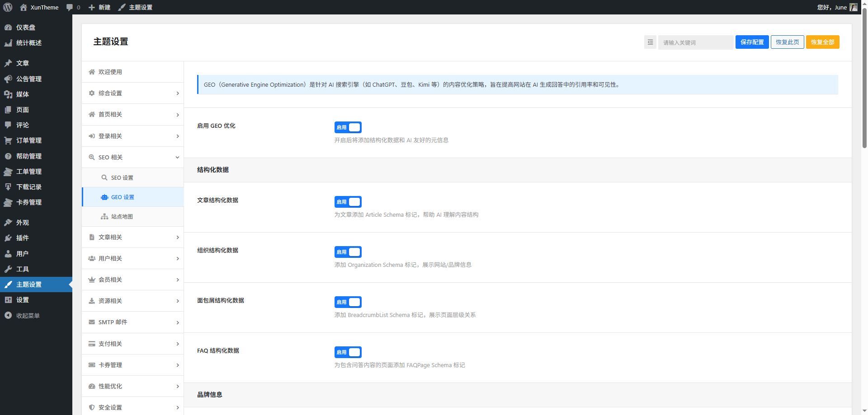Click the page vertical scrollbar
Image resolution: width=868 pixels, height=415 pixels.
pos(864,90)
